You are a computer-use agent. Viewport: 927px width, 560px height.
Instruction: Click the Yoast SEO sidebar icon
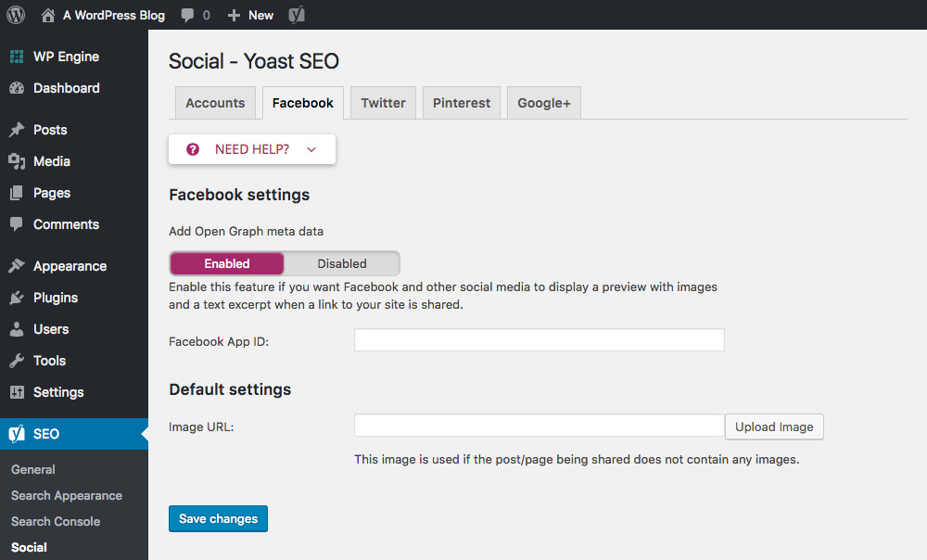17,434
